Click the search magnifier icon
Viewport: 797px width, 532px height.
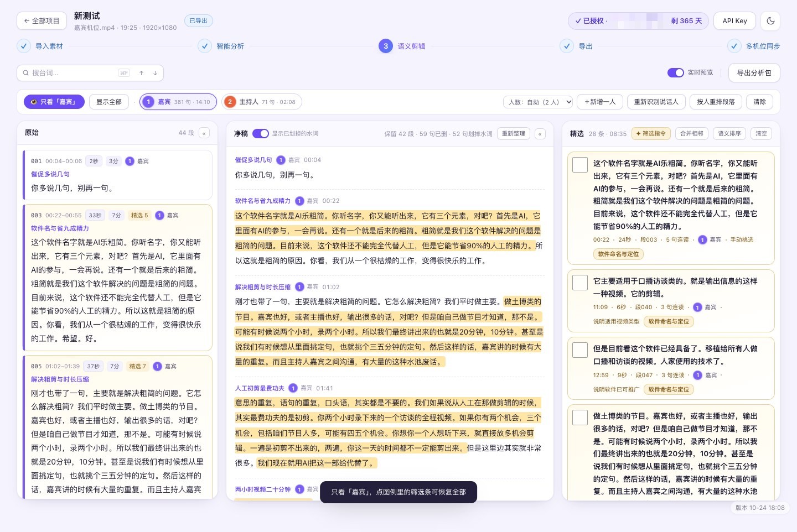[25, 73]
